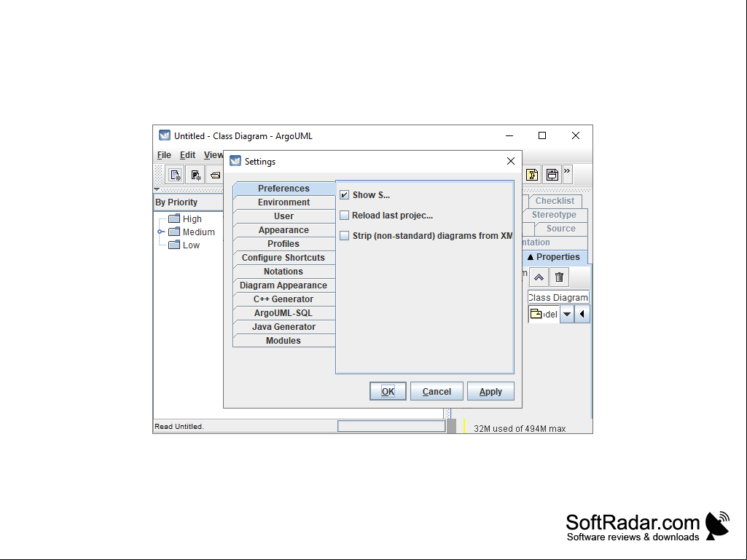The width and height of the screenshot is (747, 560).
Task: Switch to the C++ Generator tab
Action: (284, 299)
